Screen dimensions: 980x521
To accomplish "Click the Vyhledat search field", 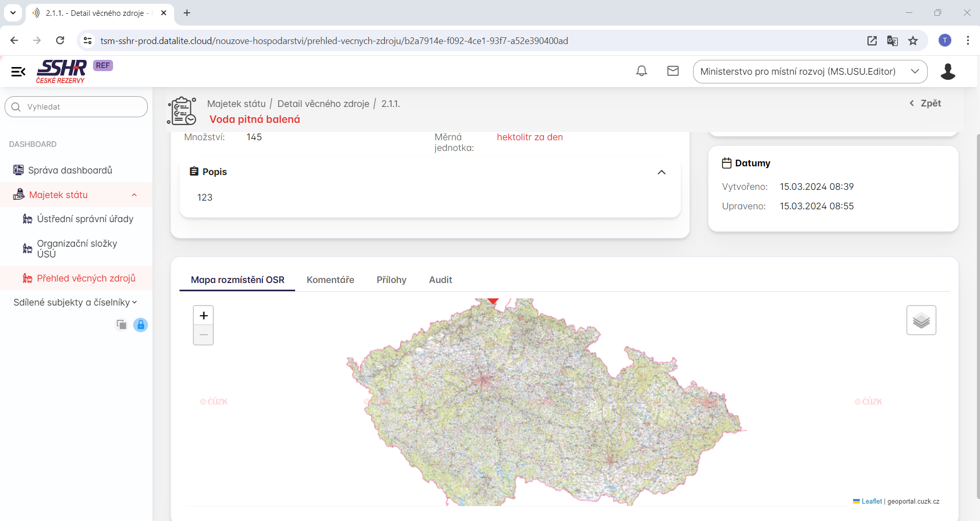I will point(77,107).
